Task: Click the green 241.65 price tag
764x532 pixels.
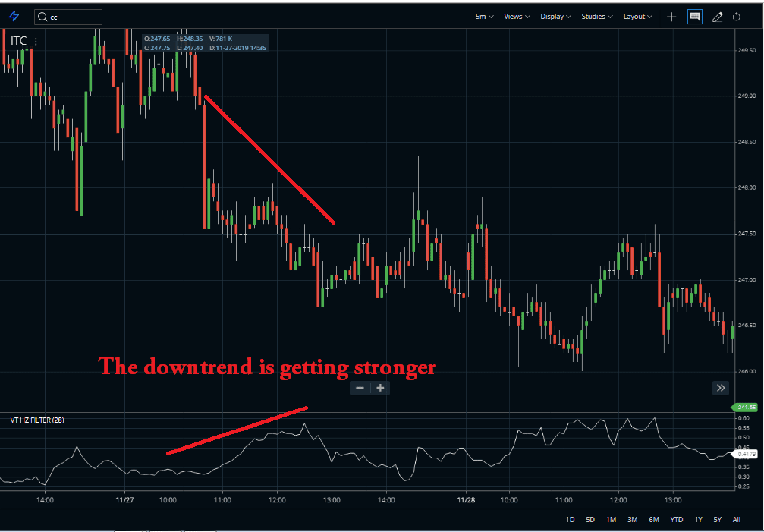Action: pos(744,408)
